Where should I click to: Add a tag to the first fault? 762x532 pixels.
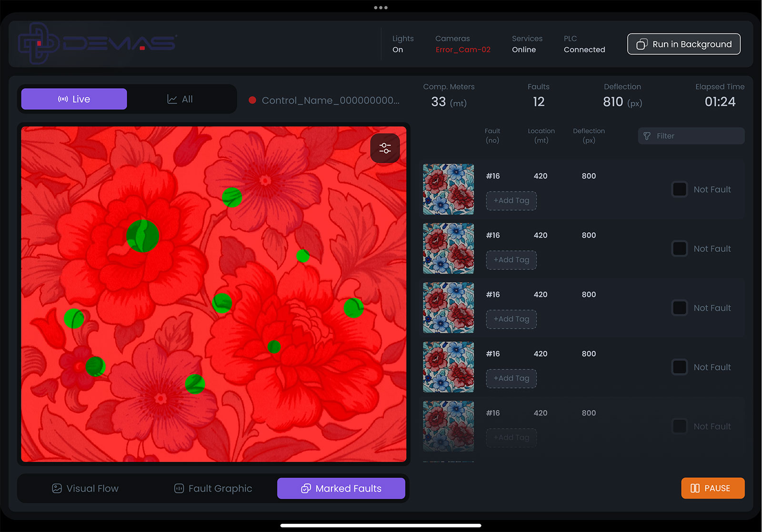(511, 201)
